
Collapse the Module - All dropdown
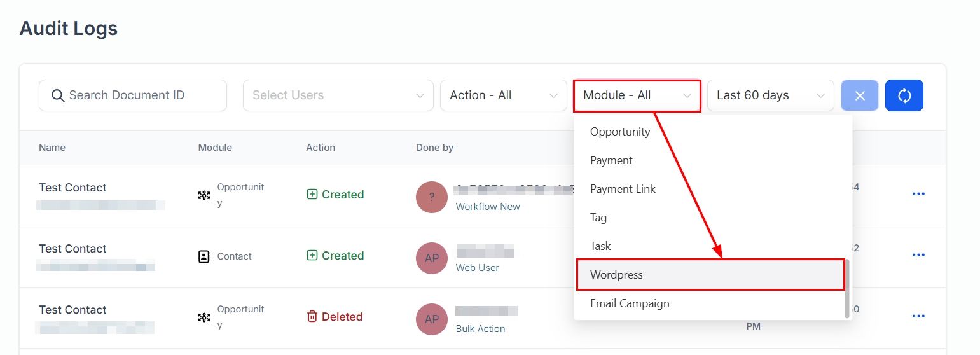tap(637, 95)
